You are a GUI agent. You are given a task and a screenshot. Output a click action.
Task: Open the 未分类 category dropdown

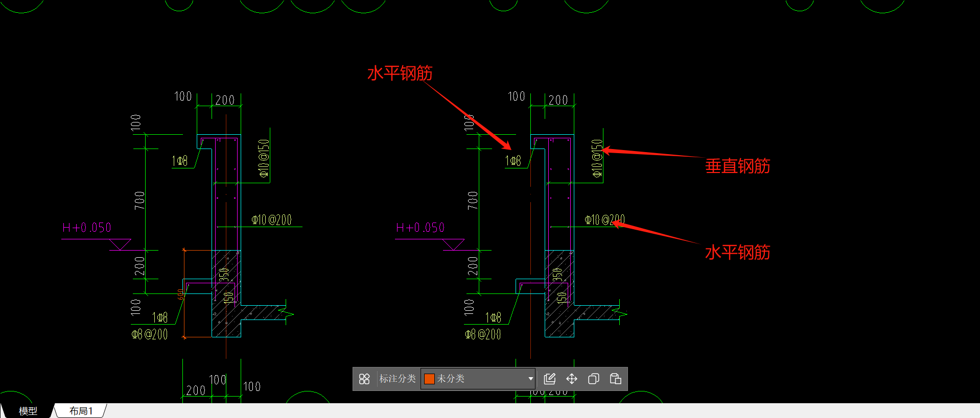tap(478, 379)
